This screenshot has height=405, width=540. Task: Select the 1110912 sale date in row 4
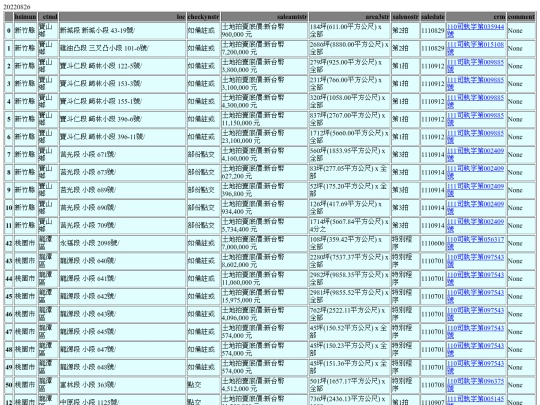433,101
